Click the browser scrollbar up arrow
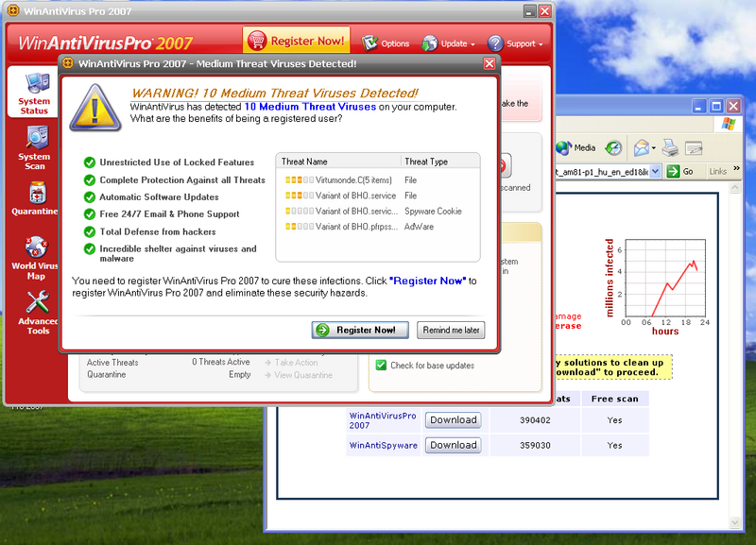Screen dimensions: 756x545 click(x=735, y=188)
